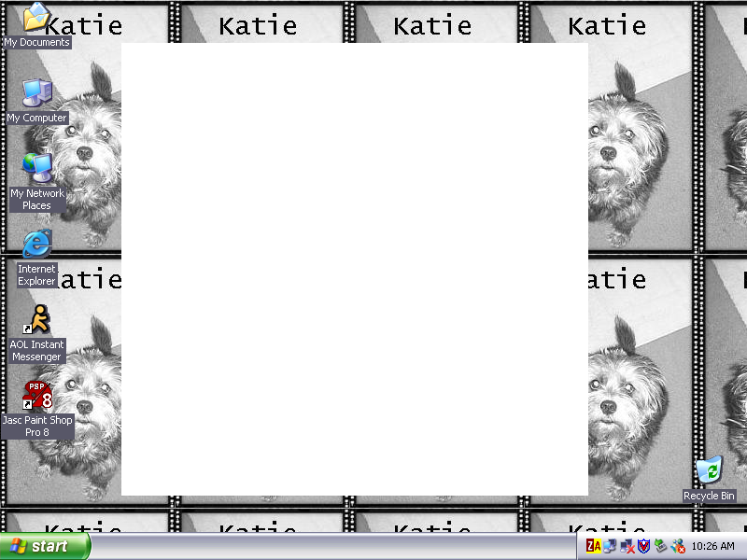
Task: Select the My Computer desktop icon
Action: pos(37,93)
